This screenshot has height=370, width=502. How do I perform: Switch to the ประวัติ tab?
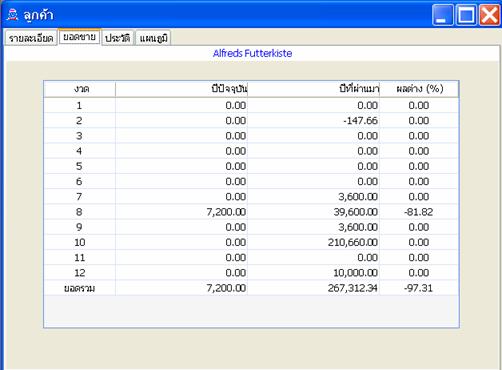click(x=117, y=38)
